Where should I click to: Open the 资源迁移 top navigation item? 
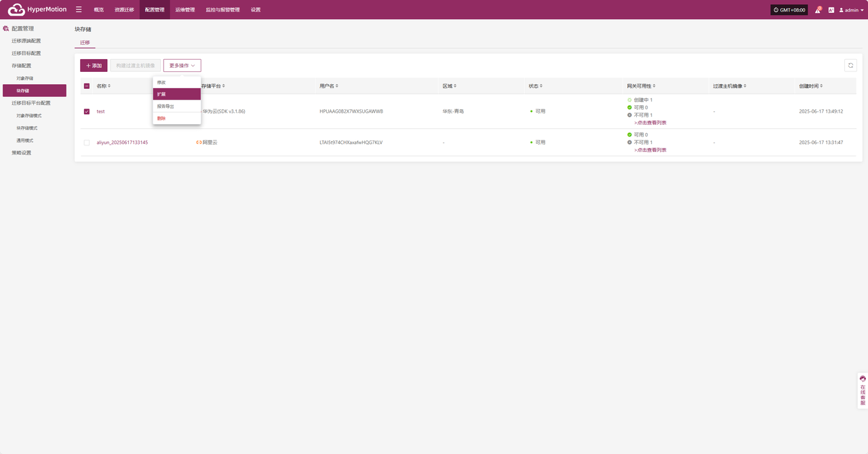click(x=124, y=10)
